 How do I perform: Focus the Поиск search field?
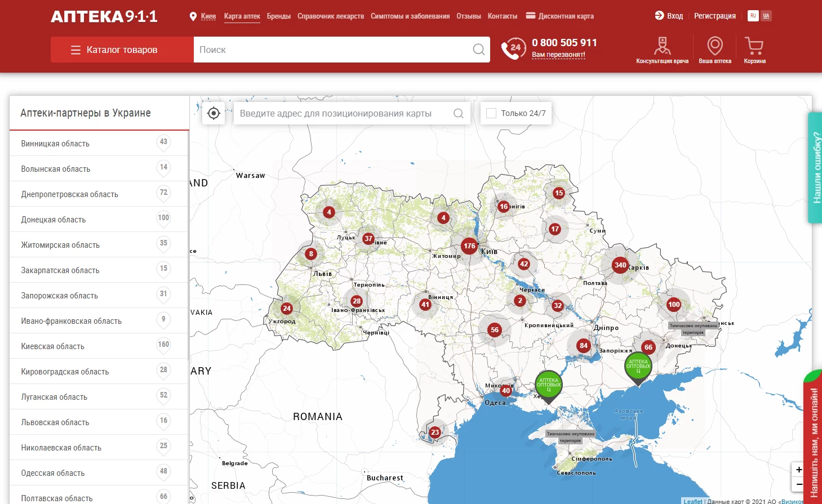[x=332, y=50]
